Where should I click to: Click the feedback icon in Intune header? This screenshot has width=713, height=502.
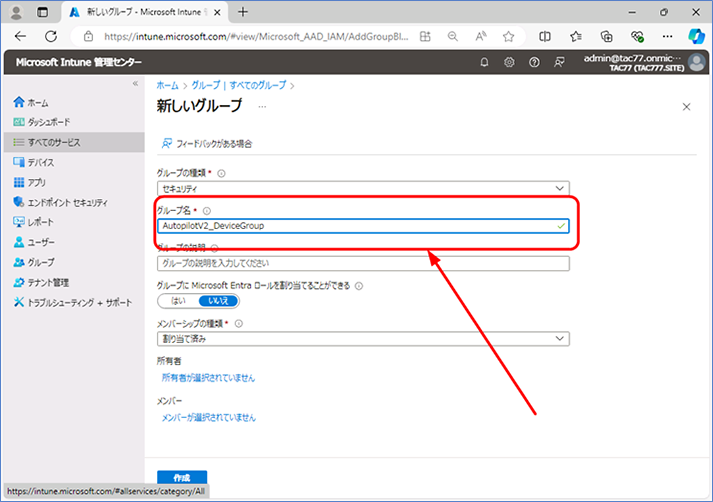click(x=559, y=62)
